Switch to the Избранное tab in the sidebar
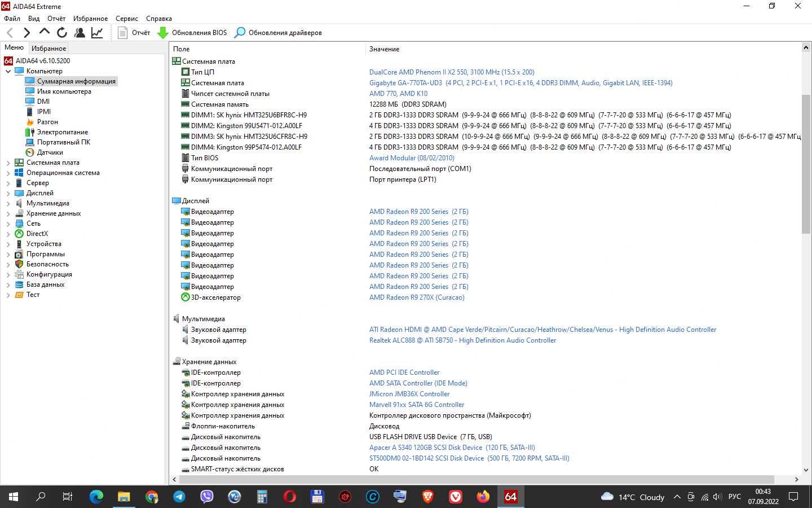Screen dimensions: 812x508 (x=48, y=49)
